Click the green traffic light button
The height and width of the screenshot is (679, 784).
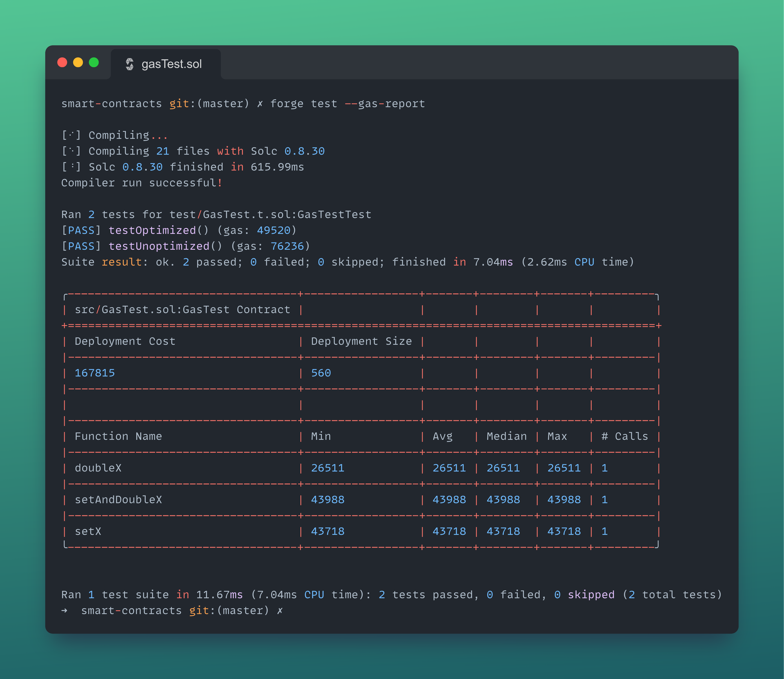point(93,62)
